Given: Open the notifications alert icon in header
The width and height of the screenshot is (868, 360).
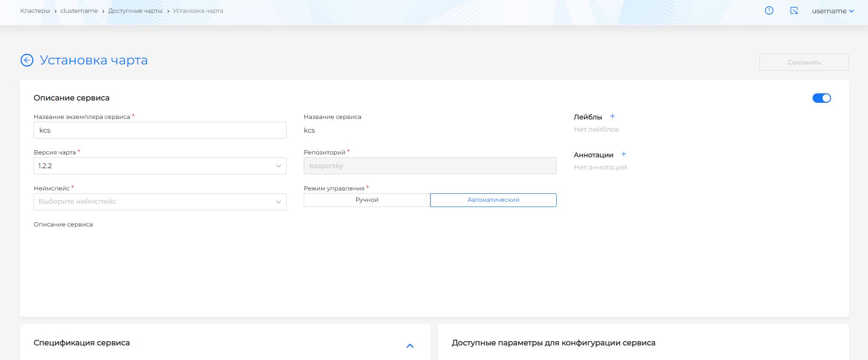Looking at the screenshot, I should (x=769, y=10).
